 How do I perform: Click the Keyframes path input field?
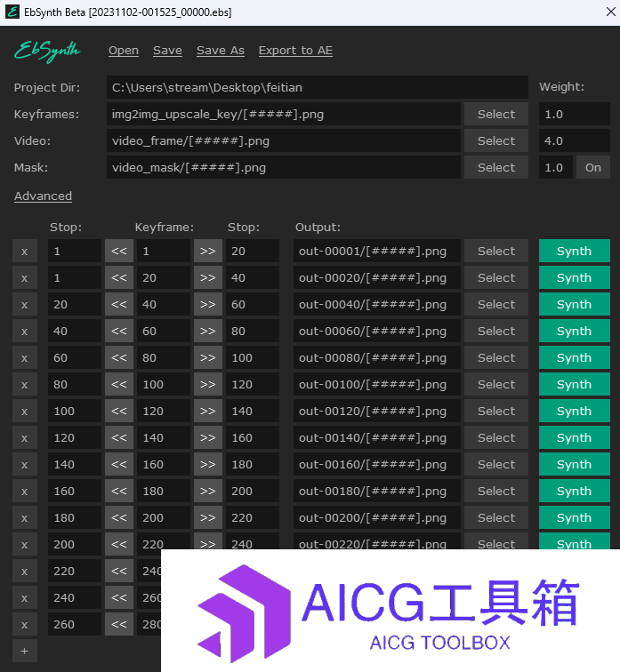click(x=284, y=115)
